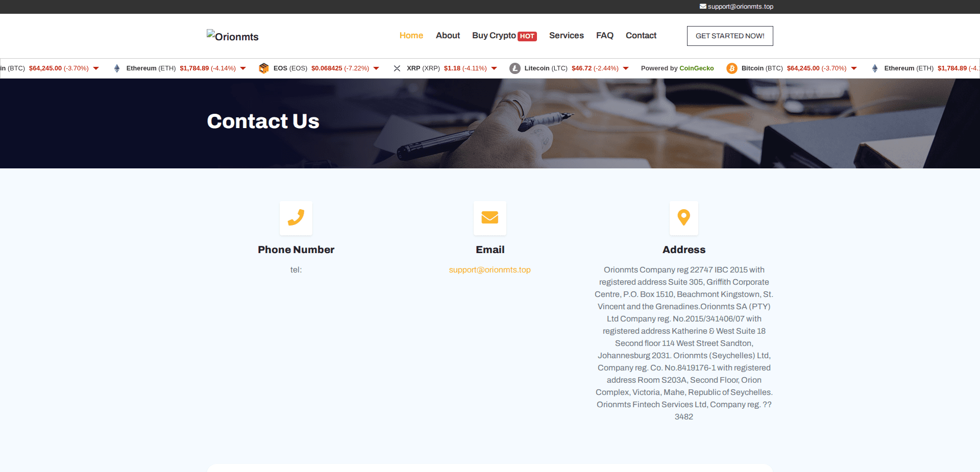980x472 pixels.
Task: Go to Home menu item
Action: [x=411, y=35]
